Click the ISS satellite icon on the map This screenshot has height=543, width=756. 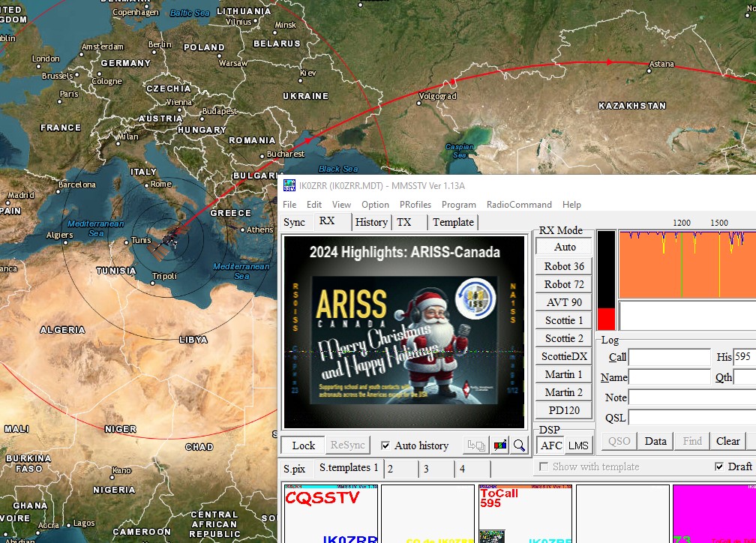[x=168, y=240]
